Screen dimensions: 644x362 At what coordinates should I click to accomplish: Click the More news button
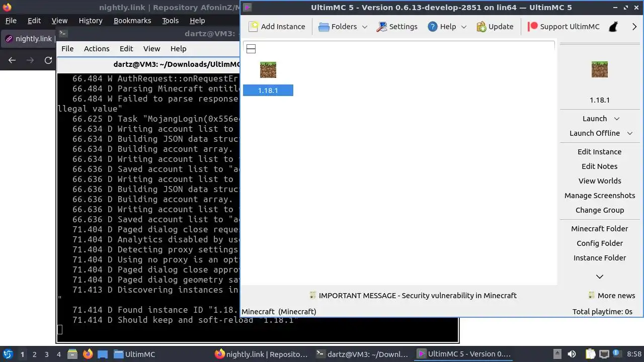click(612, 296)
